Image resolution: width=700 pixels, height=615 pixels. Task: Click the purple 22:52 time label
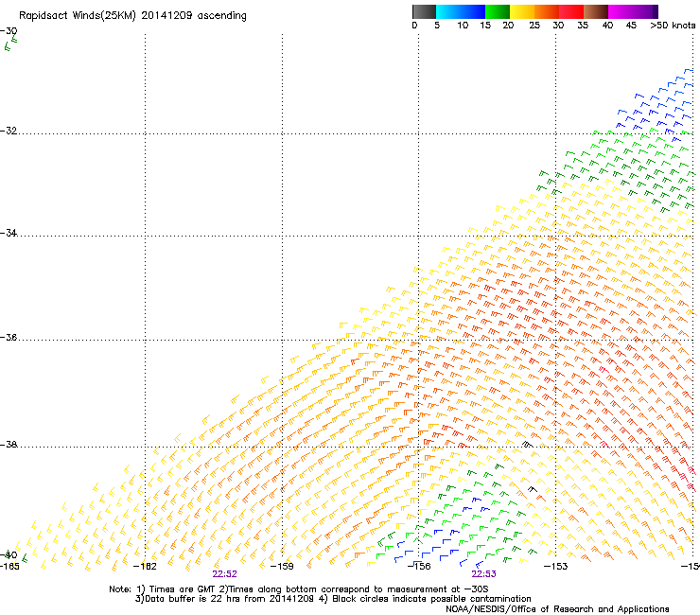pyautogui.click(x=224, y=574)
